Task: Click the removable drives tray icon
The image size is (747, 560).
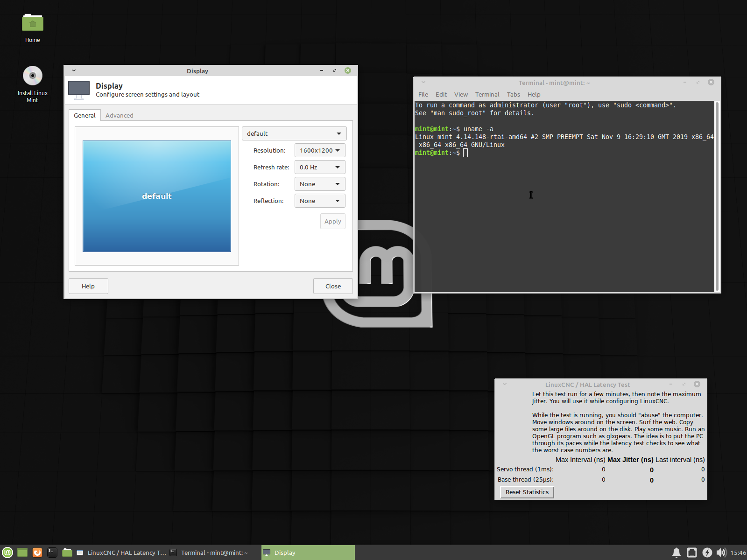Action: (x=692, y=553)
